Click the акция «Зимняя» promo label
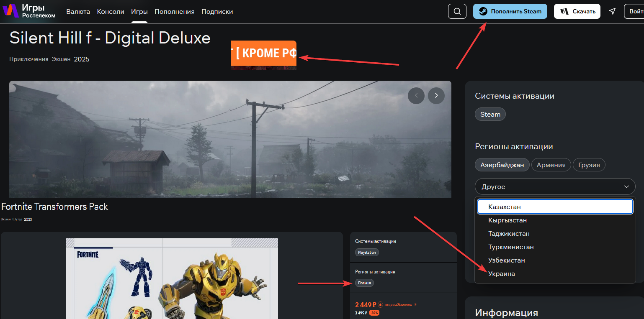 [397, 304]
